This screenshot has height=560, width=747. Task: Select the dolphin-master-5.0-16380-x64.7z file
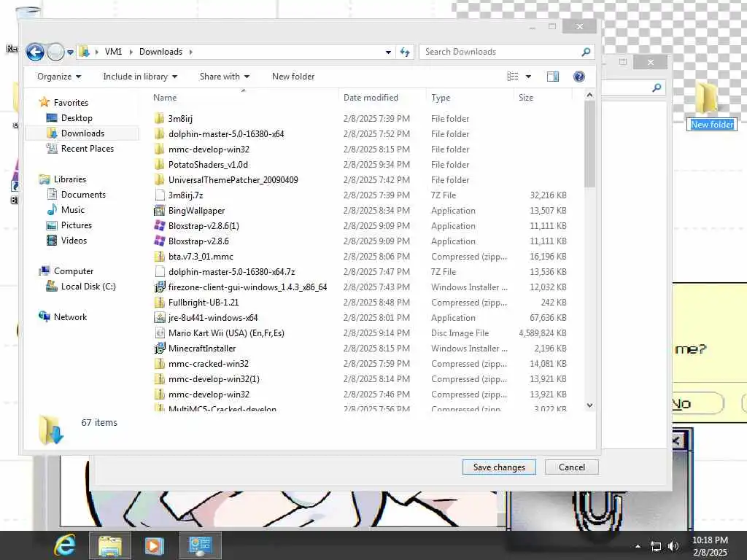[x=231, y=271]
